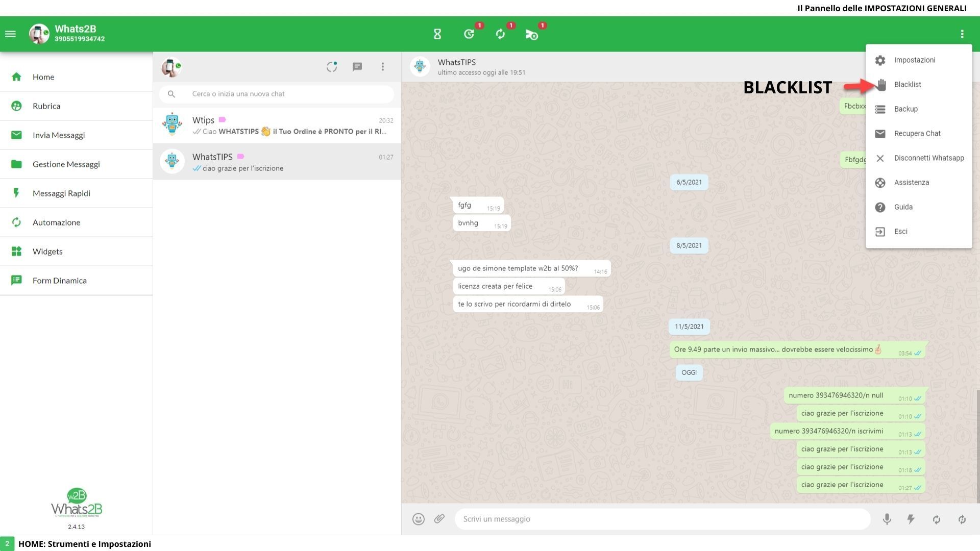Record a voice message with microphone
980x551 pixels.
pyautogui.click(x=887, y=519)
